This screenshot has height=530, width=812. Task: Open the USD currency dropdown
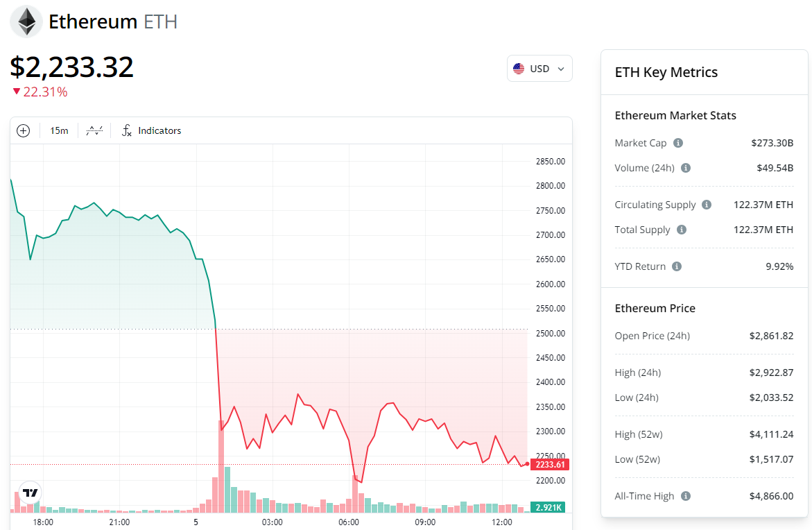(539, 68)
